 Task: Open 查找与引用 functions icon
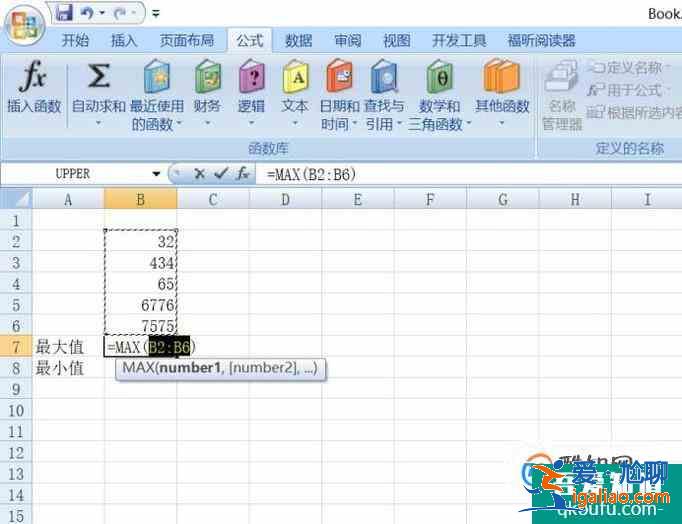[x=384, y=77]
